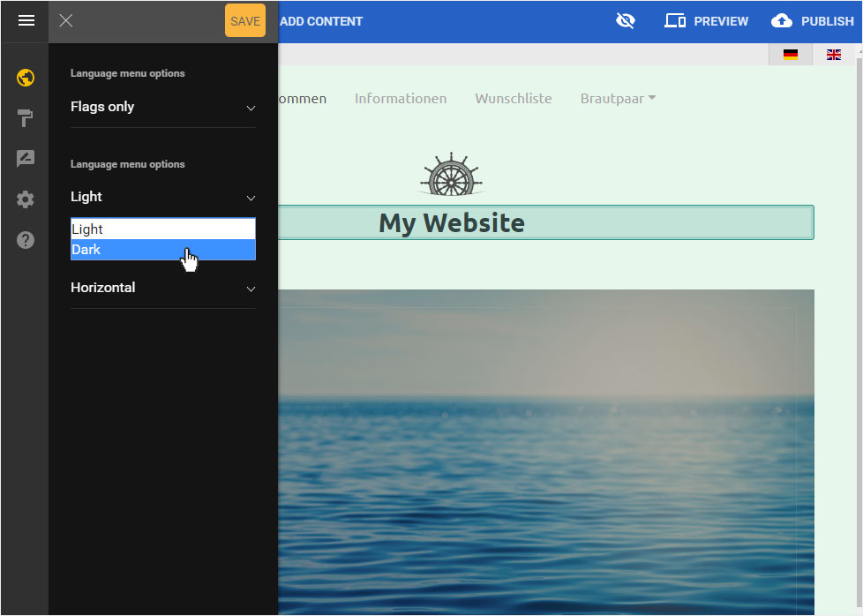Viewport: 863px width, 616px height.
Task: Open the Informationen nav item
Action: pyautogui.click(x=401, y=99)
